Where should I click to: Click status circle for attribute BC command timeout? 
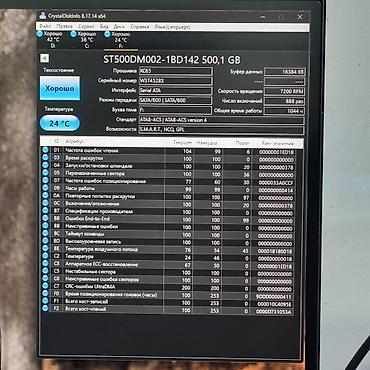[45, 234]
